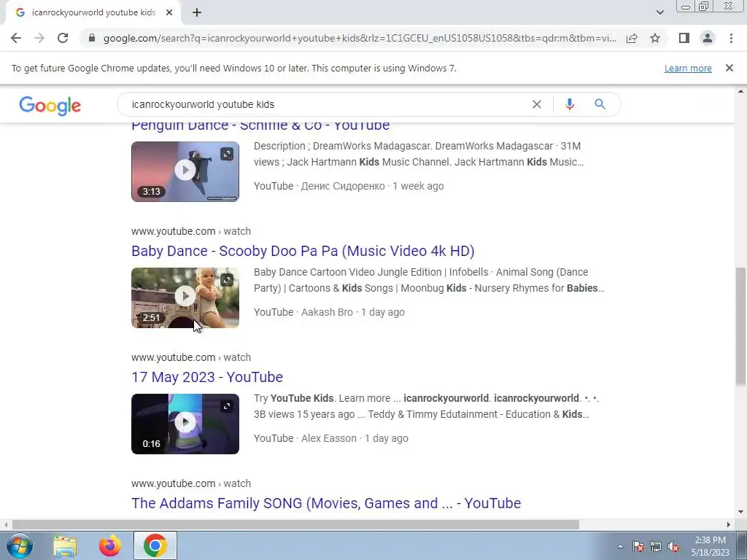The width and height of the screenshot is (747, 560).
Task: Bookmark this tab with star icon
Action: (x=655, y=38)
